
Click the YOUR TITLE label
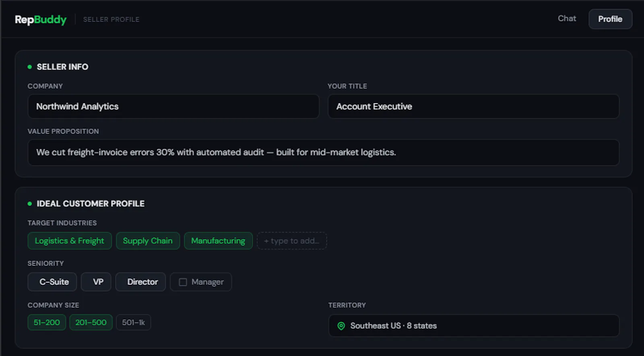coord(347,86)
